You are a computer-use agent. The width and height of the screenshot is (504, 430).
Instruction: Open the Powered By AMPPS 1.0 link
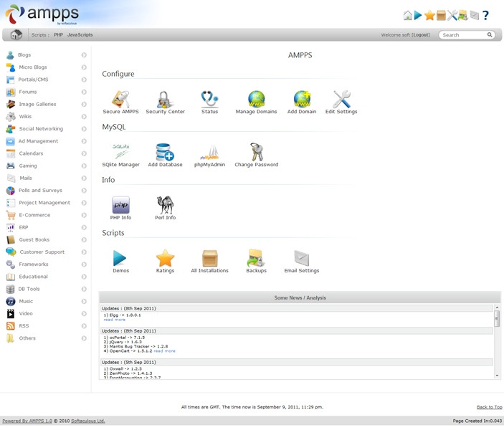27,421
